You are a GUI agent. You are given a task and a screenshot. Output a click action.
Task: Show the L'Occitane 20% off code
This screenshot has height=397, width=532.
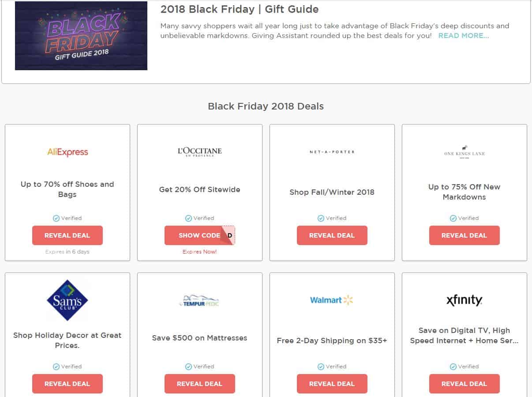click(199, 235)
